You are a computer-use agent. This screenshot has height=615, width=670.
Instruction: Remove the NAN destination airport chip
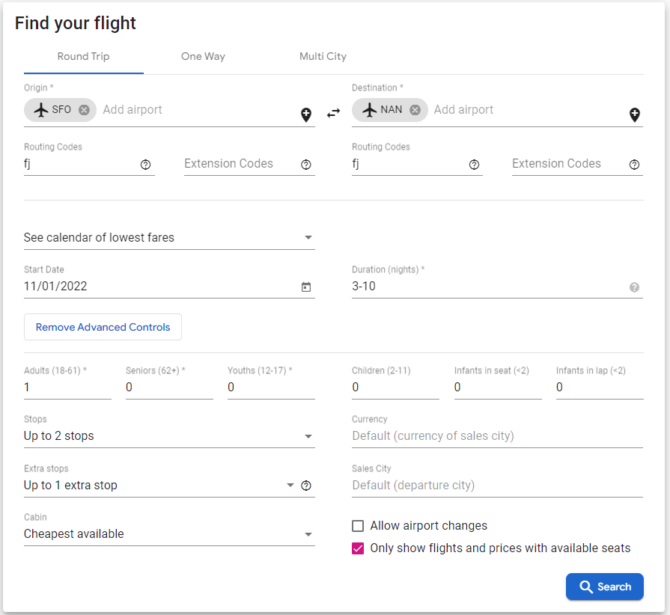tap(415, 110)
